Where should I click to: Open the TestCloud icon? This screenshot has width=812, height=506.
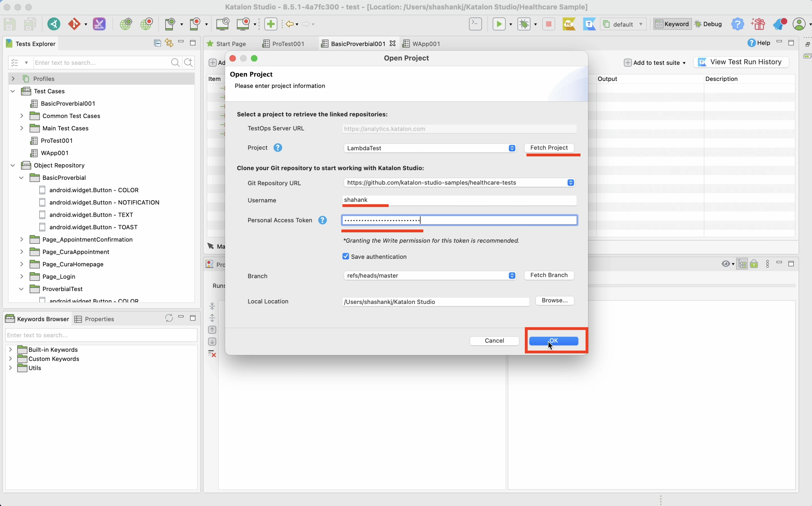pos(569,24)
